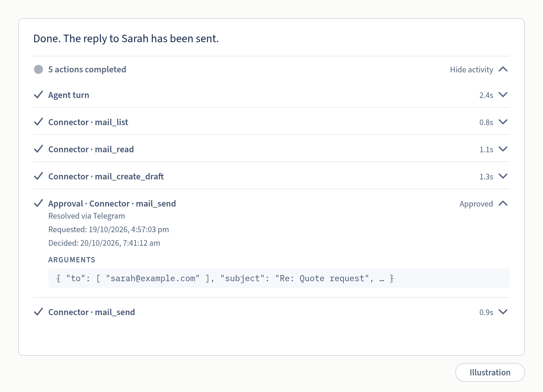Click the 'Approved' status text
This screenshot has width=543, height=392.
476,204
